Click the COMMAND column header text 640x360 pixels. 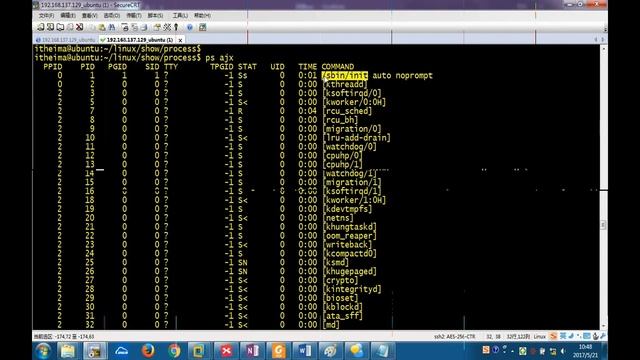pyautogui.click(x=338, y=67)
